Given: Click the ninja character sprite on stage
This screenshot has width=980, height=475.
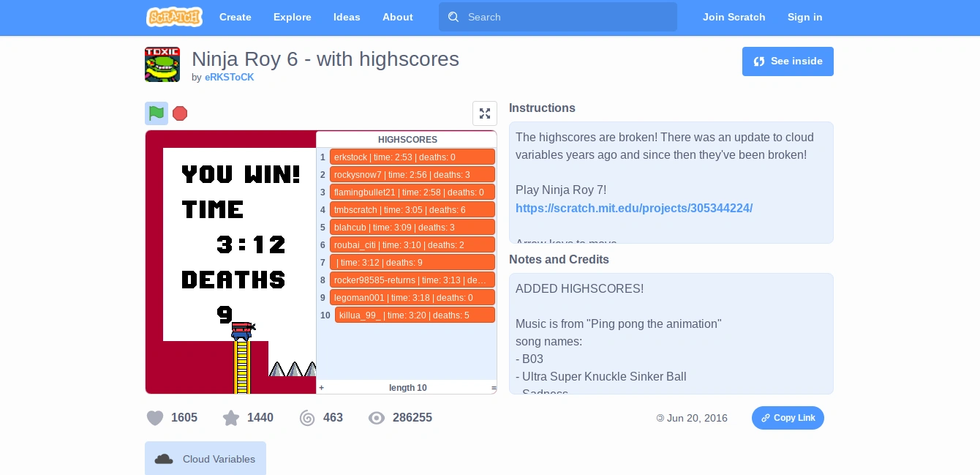Looking at the screenshot, I should coord(243,332).
